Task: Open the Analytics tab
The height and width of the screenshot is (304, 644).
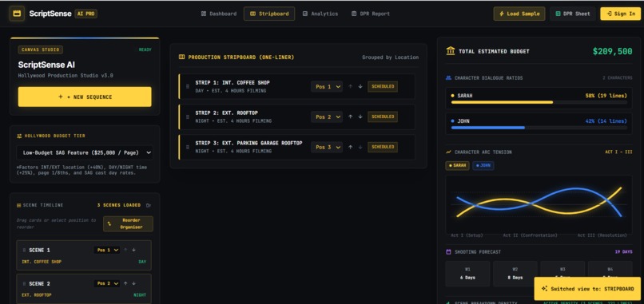Action: 320,14
